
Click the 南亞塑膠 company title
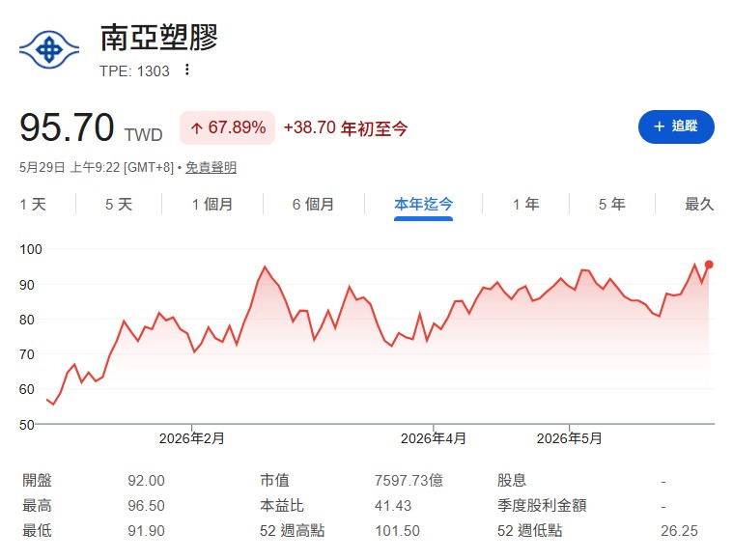click(x=159, y=38)
